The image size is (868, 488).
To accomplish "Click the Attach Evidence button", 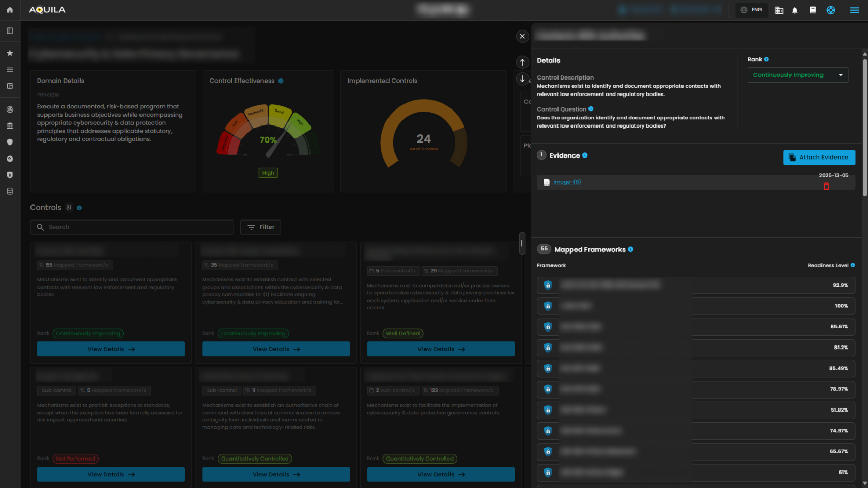I will click(819, 158).
